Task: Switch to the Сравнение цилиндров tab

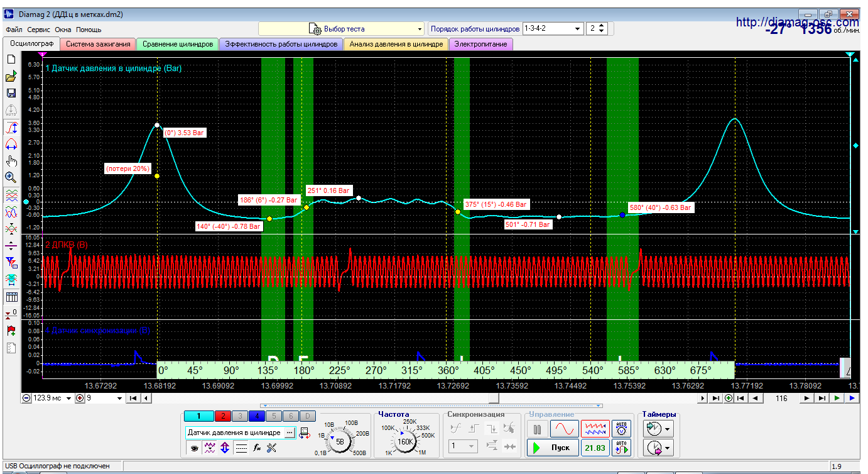Action: point(178,44)
